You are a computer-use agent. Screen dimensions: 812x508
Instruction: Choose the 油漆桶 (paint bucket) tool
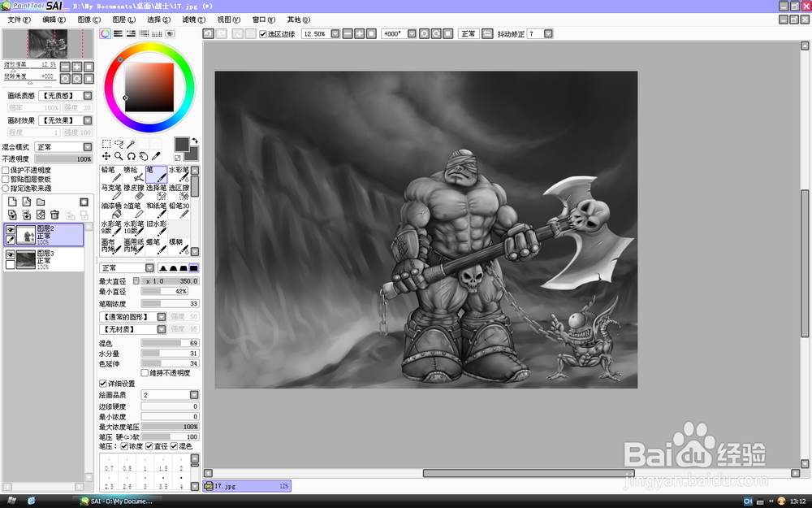point(110,211)
